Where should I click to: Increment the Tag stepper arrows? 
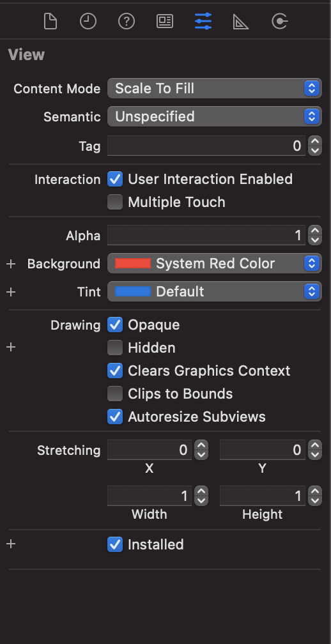[315, 141]
